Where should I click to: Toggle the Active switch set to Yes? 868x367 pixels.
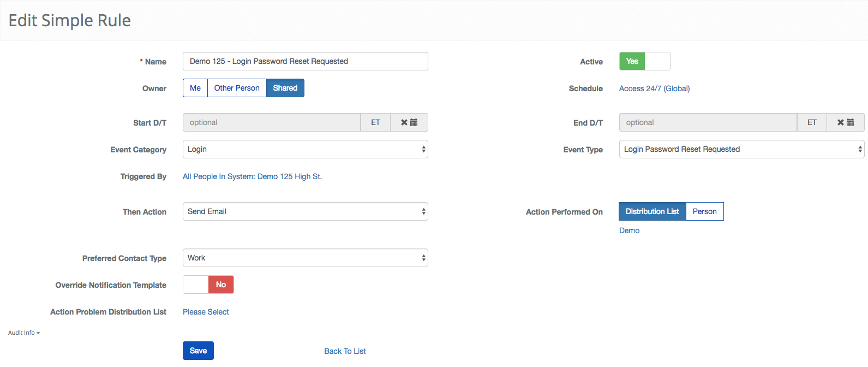click(644, 61)
